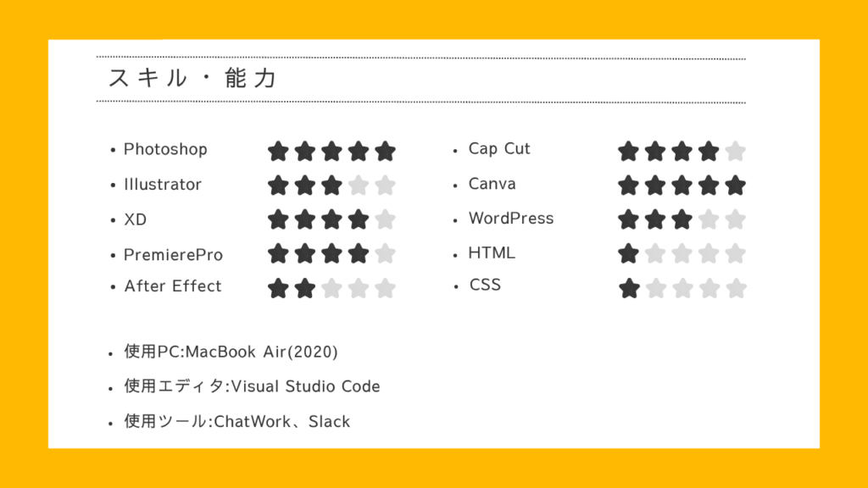Click the fifth gray star for PremierePro
Image resolution: width=868 pixels, height=488 pixels.
[x=385, y=253]
